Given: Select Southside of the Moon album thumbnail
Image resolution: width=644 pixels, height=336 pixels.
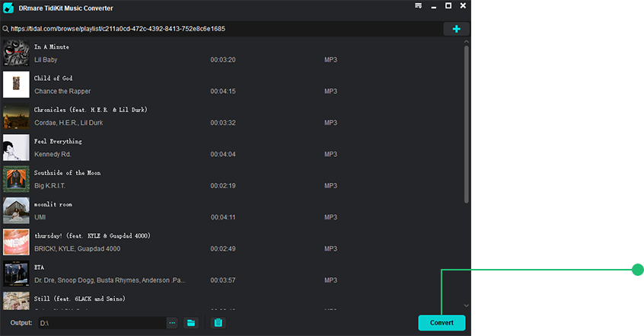Looking at the screenshot, I should pyautogui.click(x=17, y=179).
